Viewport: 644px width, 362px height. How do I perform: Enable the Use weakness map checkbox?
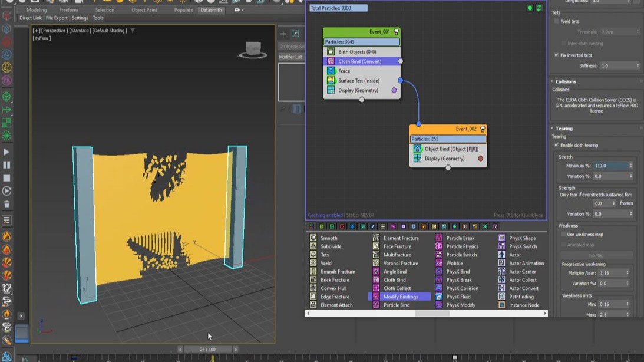coord(563,235)
